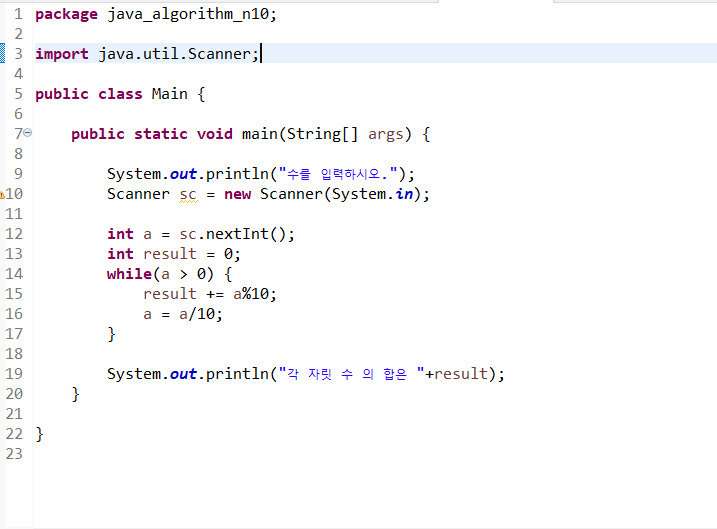This screenshot has width=717, height=529.
Task: Click the Korean string "각 자릿 수 의 합은 "
Action: click(351, 374)
